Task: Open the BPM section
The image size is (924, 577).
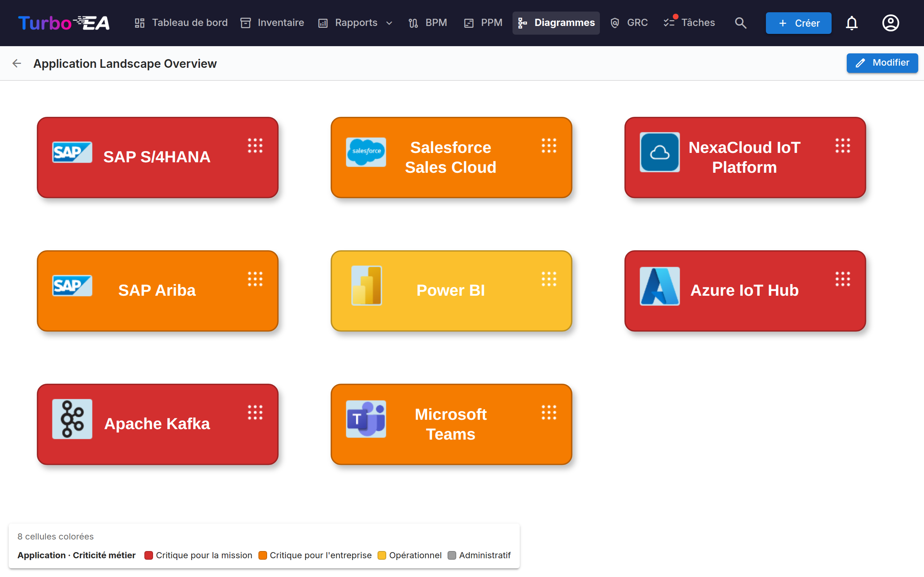Action: coord(428,23)
